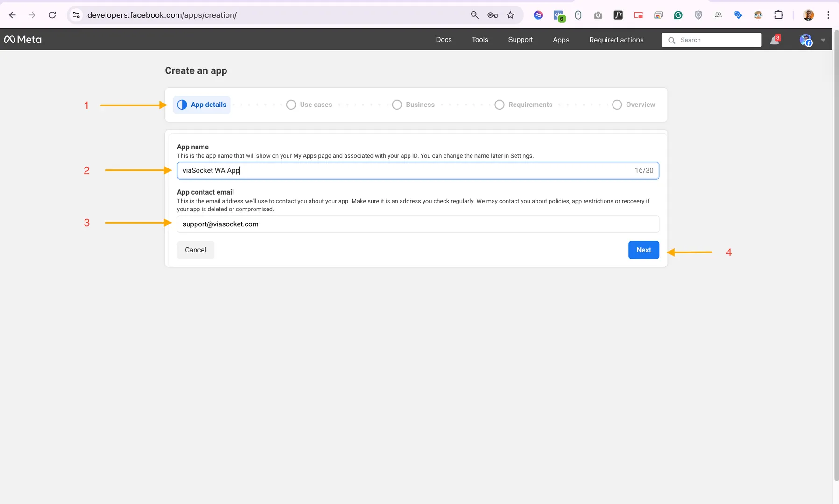View site information in the address bar
This screenshot has width=839, height=504.
(76, 15)
